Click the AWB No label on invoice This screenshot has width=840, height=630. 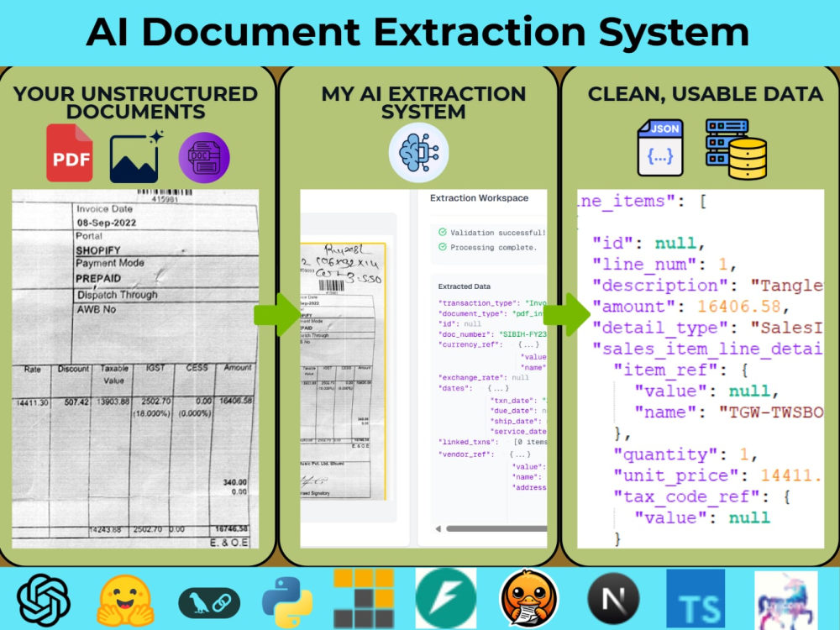(97, 309)
